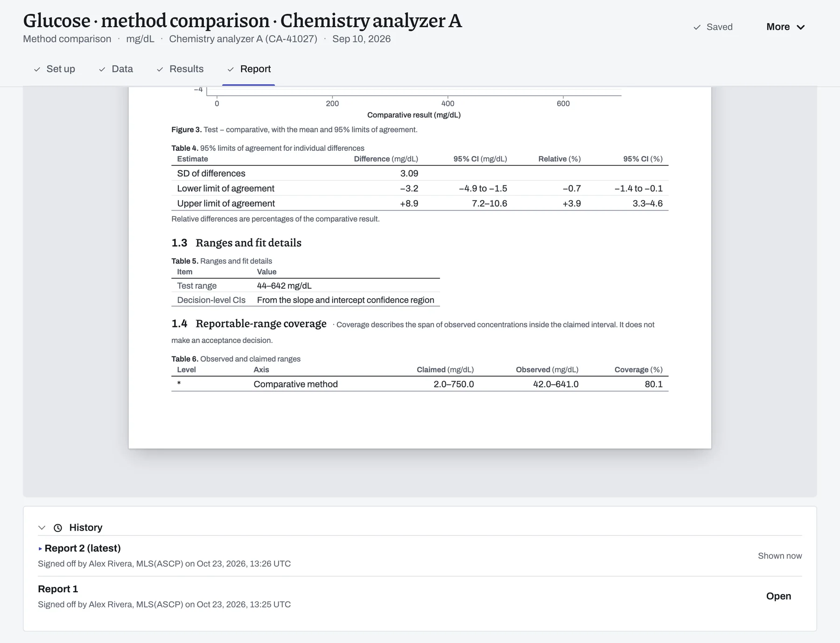Click the 'Shown now' label

tap(780, 556)
